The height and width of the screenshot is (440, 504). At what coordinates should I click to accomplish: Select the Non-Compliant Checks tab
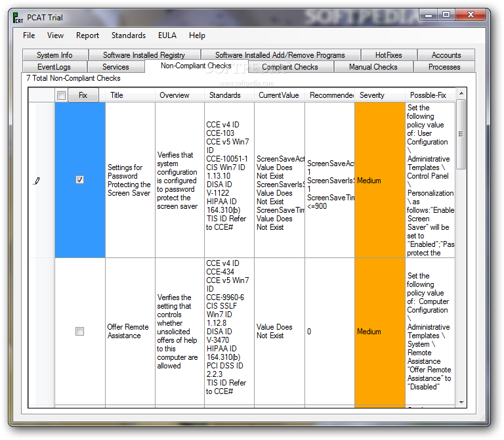(x=196, y=66)
